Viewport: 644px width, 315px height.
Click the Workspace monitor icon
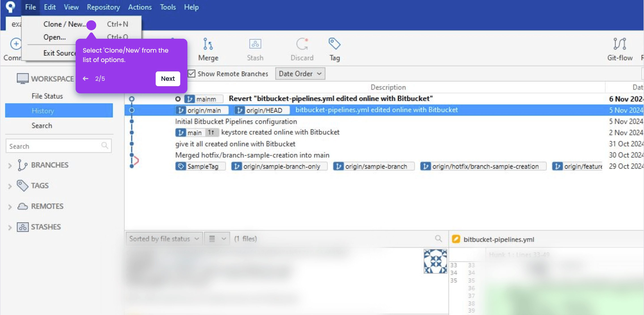point(23,79)
